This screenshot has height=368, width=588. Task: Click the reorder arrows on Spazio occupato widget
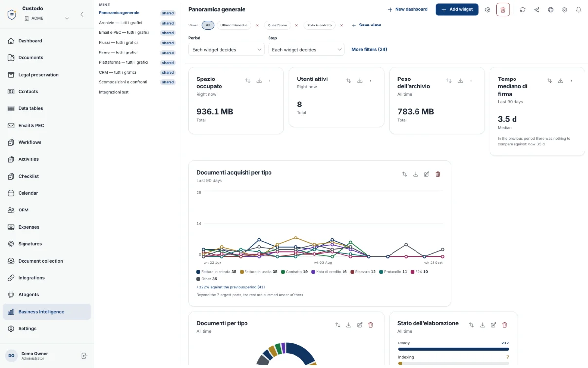click(x=248, y=80)
